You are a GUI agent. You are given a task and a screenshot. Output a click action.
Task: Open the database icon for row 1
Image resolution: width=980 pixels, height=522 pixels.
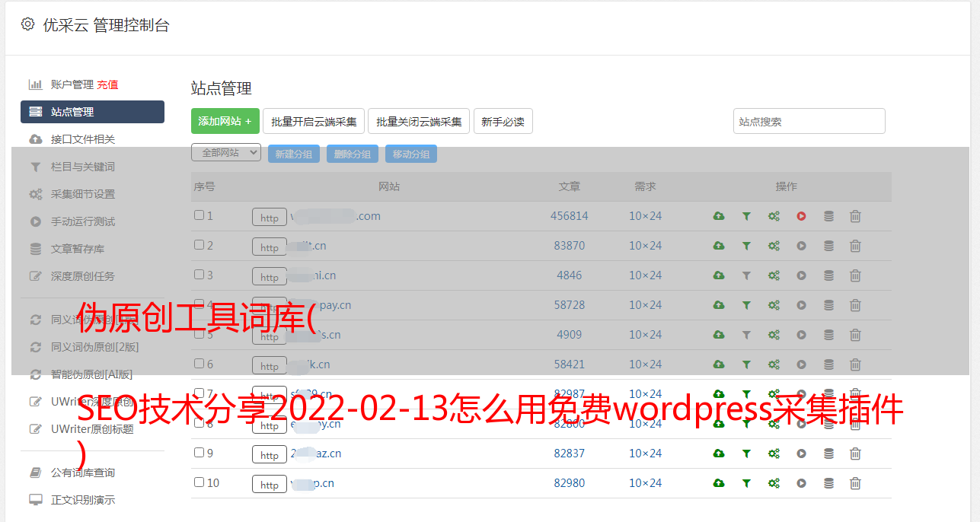click(828, 216)
